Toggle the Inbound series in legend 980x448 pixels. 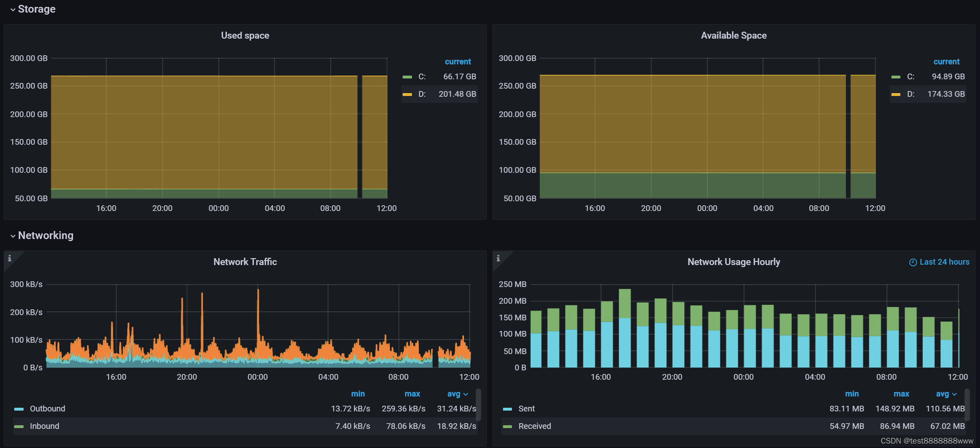tap(44, 426)
